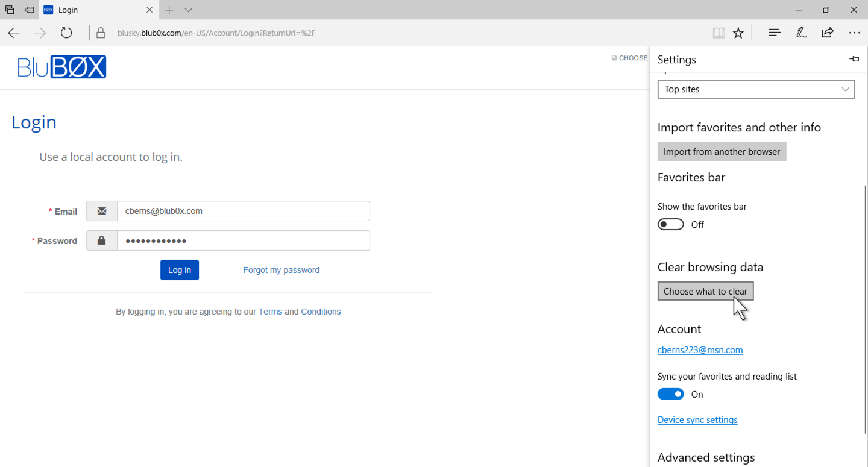
Task: Open a new tab with plus button
Action: (169, 10)
